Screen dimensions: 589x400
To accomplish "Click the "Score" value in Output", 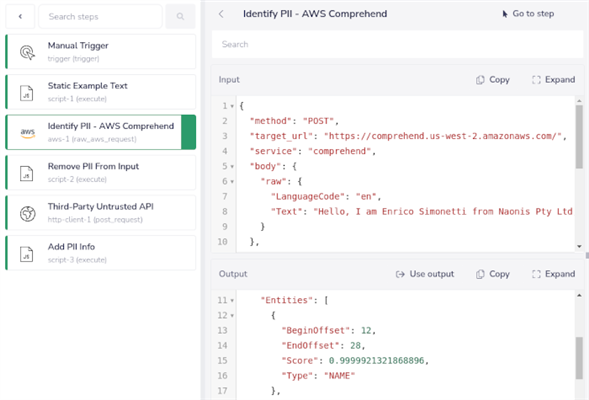I will 376,361.
